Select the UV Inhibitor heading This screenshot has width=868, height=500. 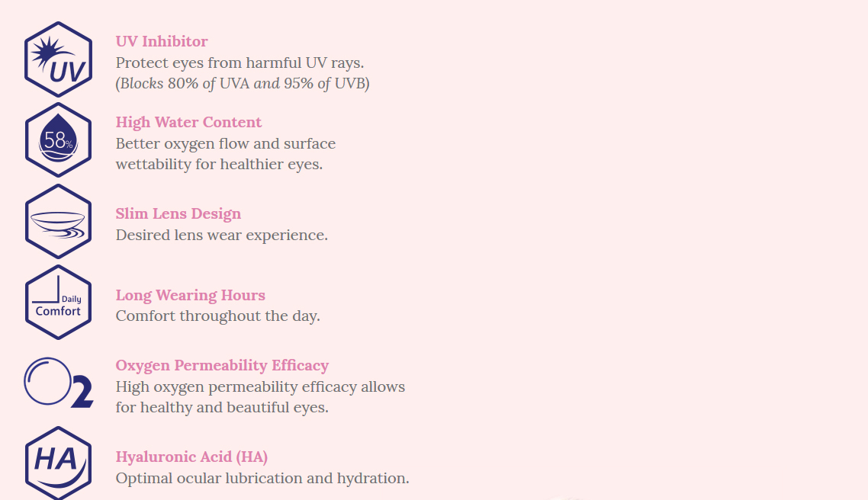pos(162,41)
